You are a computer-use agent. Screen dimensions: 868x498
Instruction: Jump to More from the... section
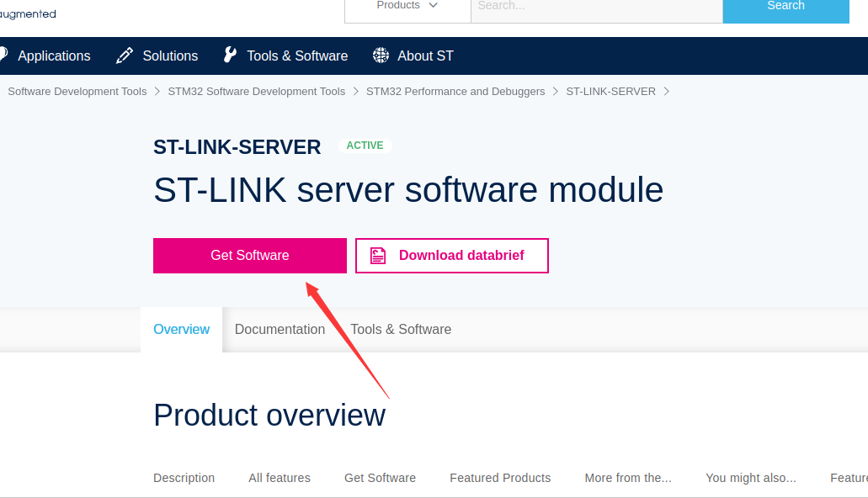point(628,478)
